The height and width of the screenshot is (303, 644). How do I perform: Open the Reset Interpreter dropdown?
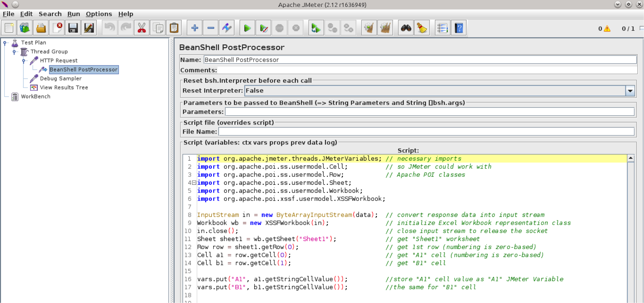[630, 91]
